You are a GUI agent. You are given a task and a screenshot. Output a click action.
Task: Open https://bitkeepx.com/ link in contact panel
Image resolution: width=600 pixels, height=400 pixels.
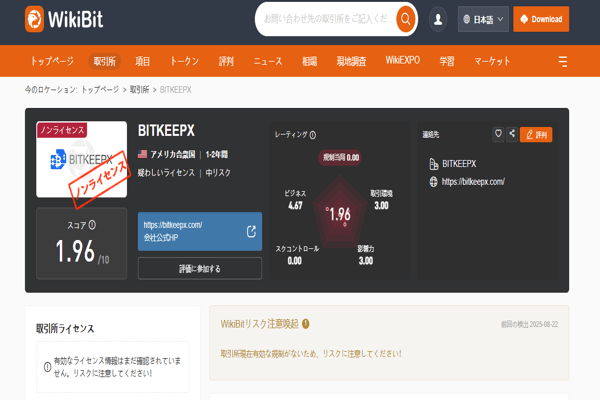[x=473, y=181]
